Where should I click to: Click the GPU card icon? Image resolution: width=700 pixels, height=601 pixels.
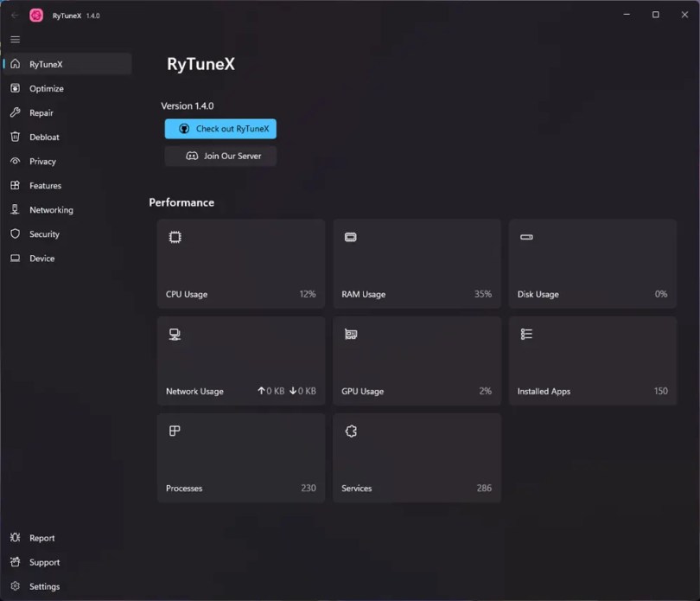point(351,334)
